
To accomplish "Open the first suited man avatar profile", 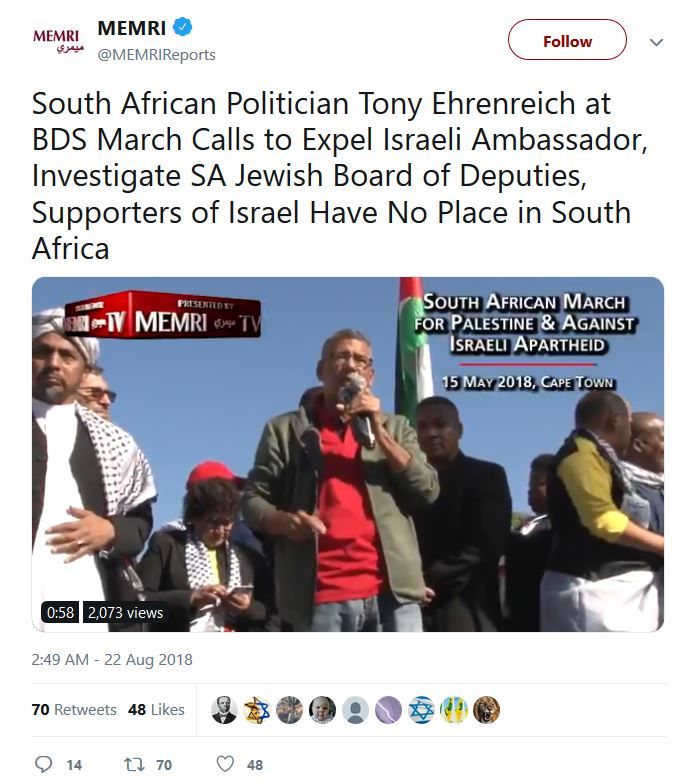I will coord(224,709).
